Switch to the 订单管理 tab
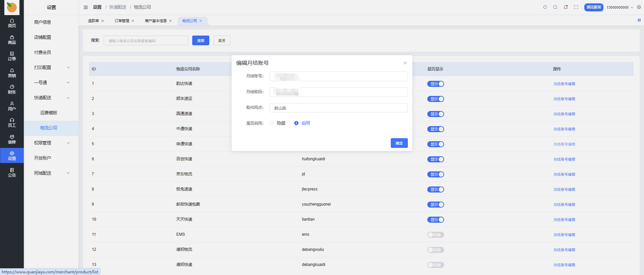Viewport: 644px width, 275px height. (x=122, y=21)
